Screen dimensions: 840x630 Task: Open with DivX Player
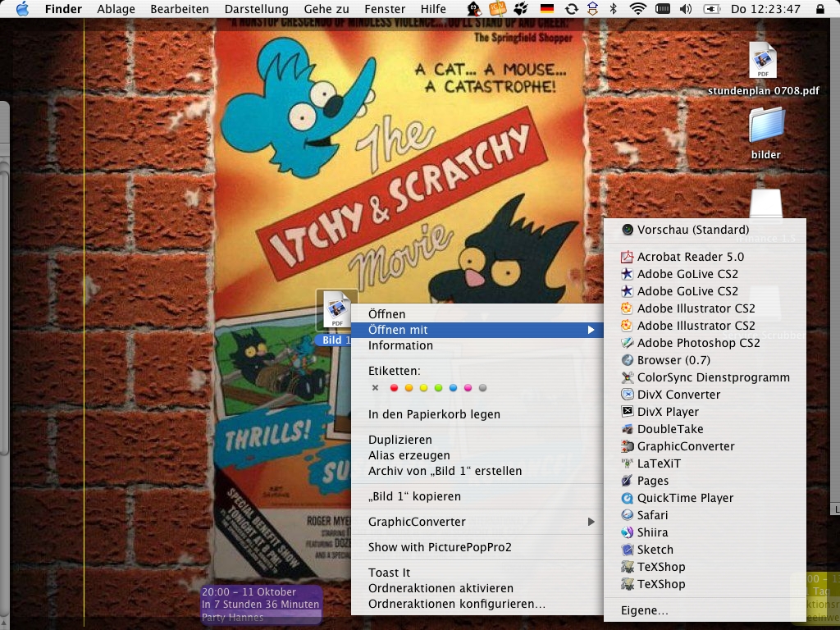click(705, 412)
